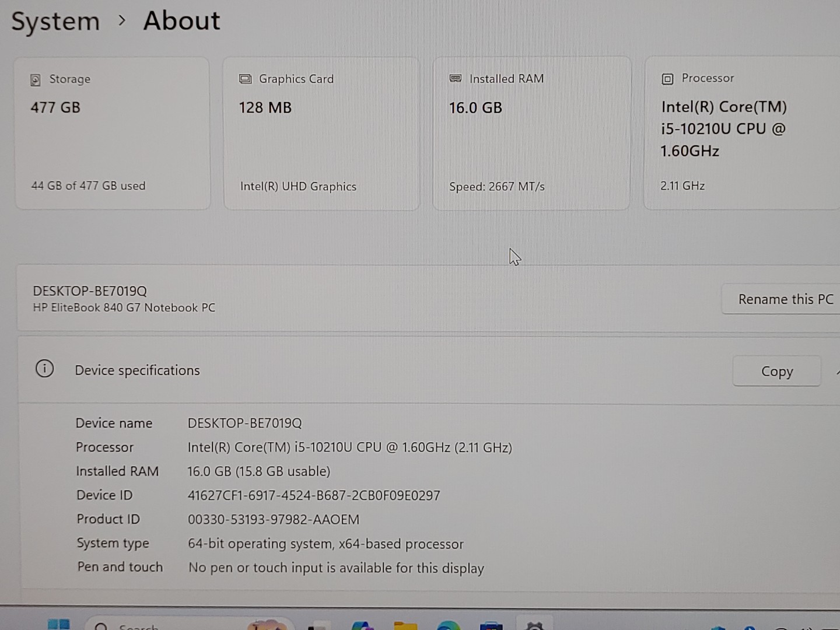This screenshot has width=840, height=630.
Task: Click System in the breadcrumb
Action: 55,22
